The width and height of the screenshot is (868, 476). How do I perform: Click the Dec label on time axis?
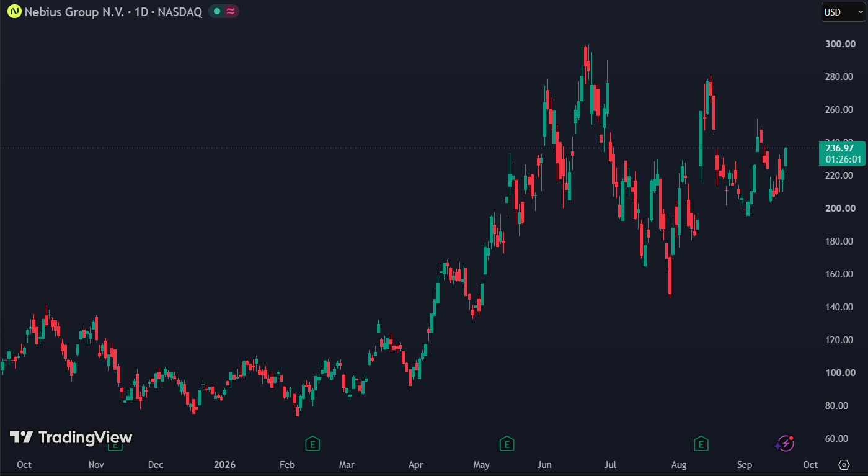coord(156,465)
